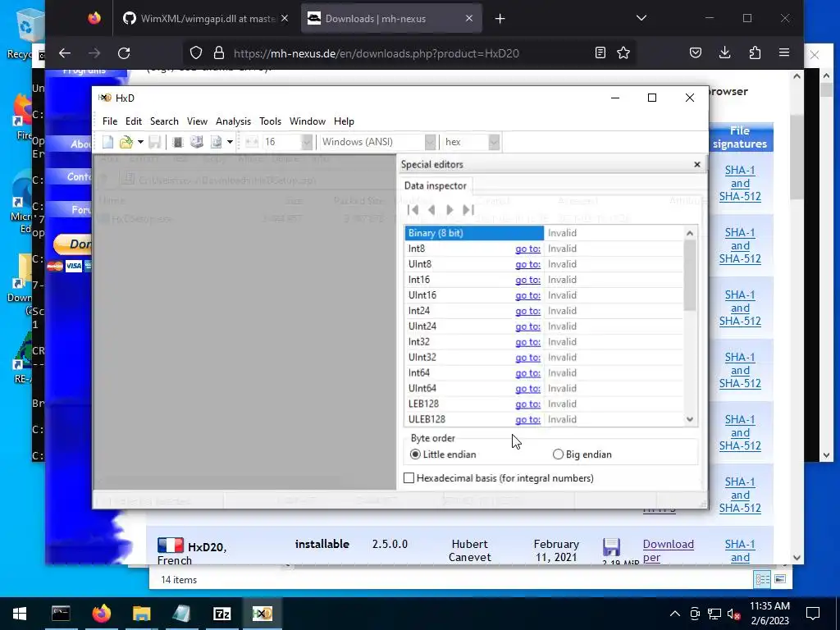Click go to link for Int24
This screenshot has width=840, height=630.
tap(527, 311)
